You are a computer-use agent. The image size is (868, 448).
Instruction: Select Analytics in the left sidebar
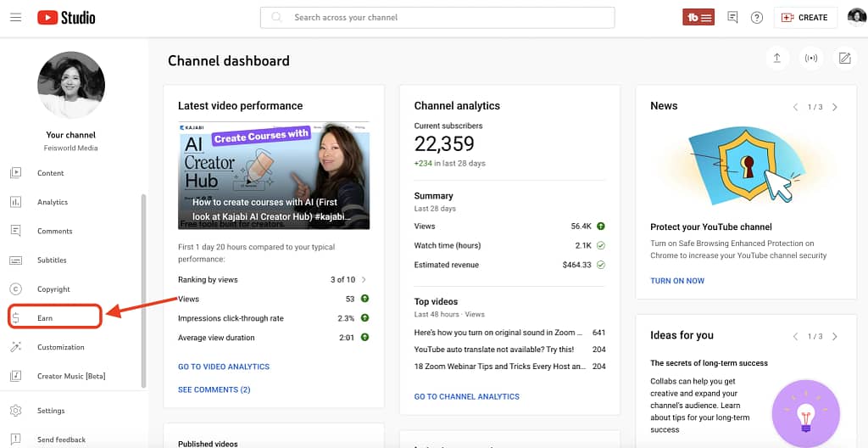click(52, 202)
